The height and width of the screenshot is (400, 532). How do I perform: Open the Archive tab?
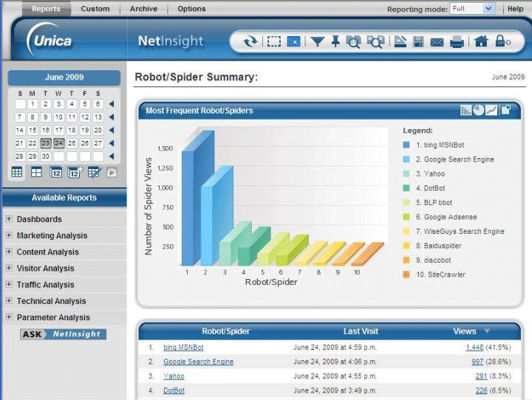point(143,8)
